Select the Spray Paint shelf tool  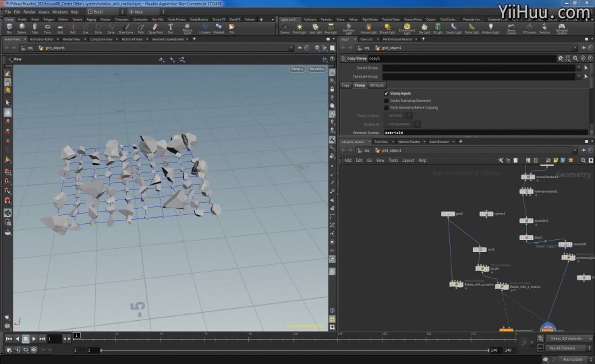click(x=156, y=28)
